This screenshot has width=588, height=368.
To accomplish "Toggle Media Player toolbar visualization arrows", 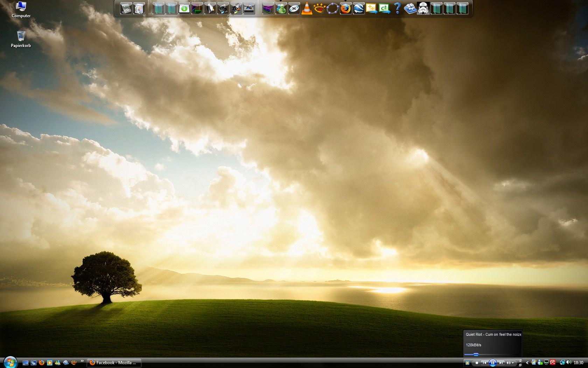I will 520,361.
